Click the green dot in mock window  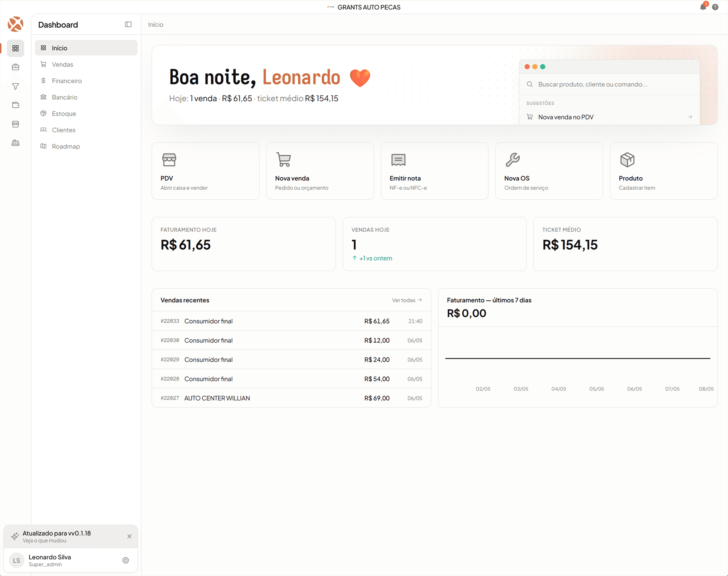pos(543,67)
